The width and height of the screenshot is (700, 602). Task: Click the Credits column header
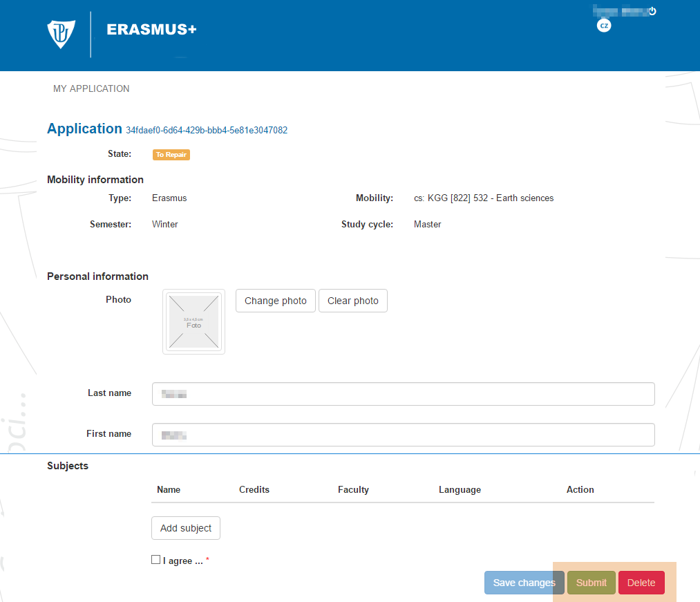[x=254, y=489]
